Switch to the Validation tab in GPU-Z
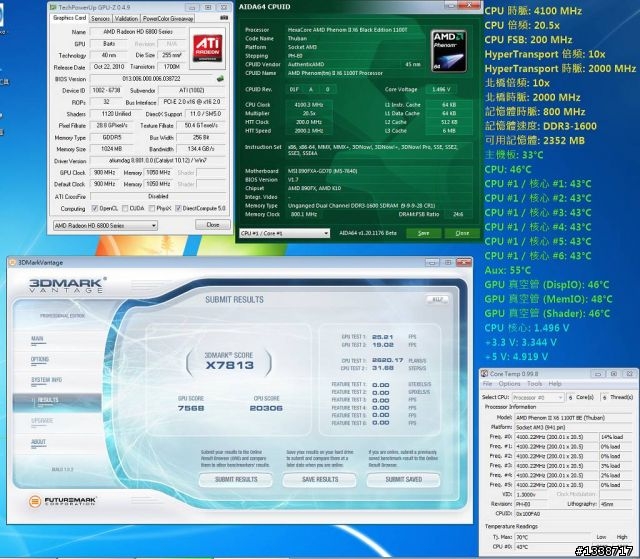640x559 pixels. tap(126, 18)
